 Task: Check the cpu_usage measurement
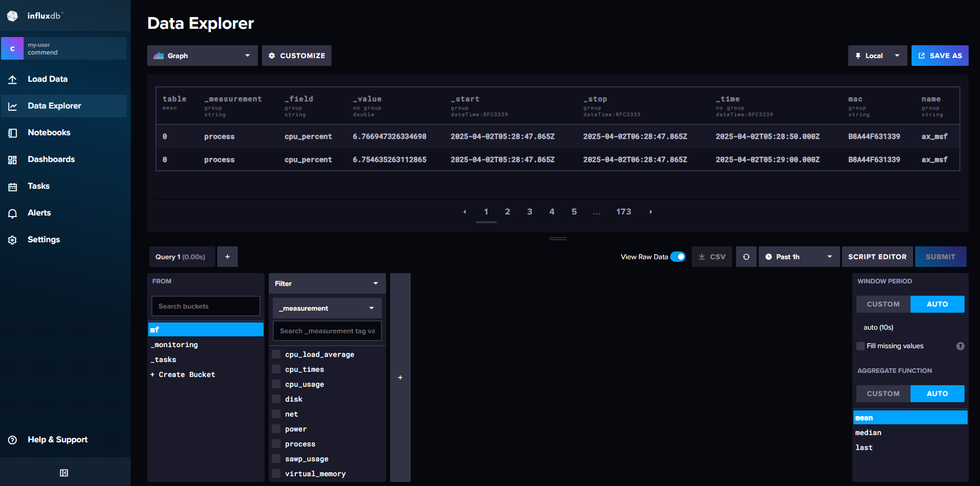(276, 384)
